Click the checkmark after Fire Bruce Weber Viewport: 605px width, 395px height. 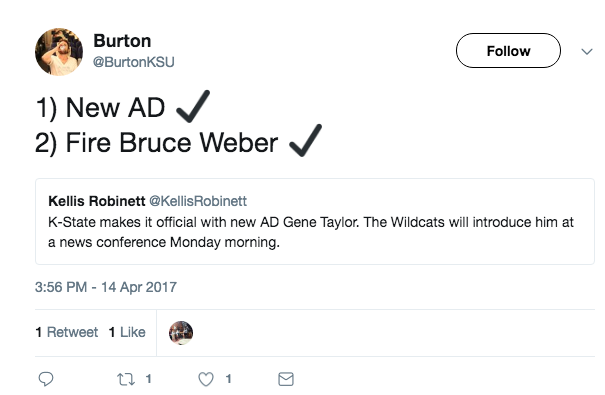pos(305,140)
